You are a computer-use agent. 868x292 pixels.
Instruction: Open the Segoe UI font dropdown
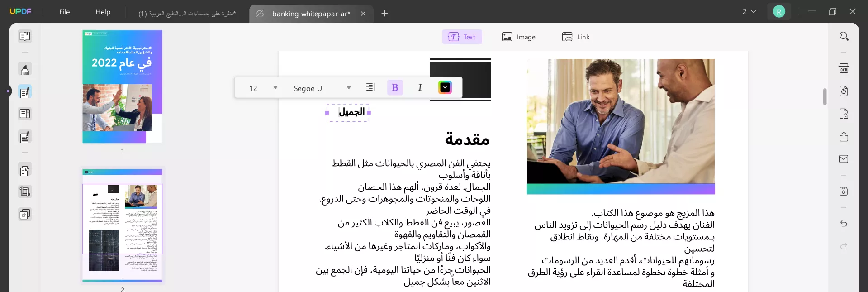point(322,88)
